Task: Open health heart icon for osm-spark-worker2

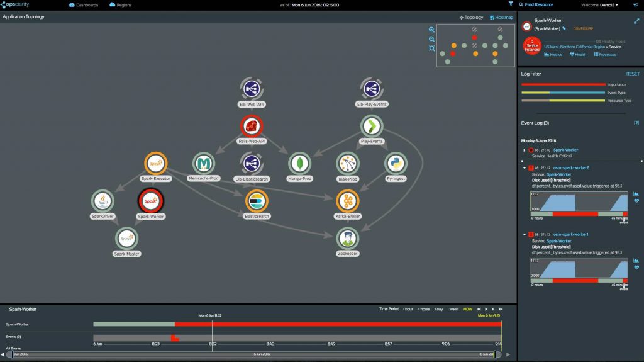Action: pos(636,201)
